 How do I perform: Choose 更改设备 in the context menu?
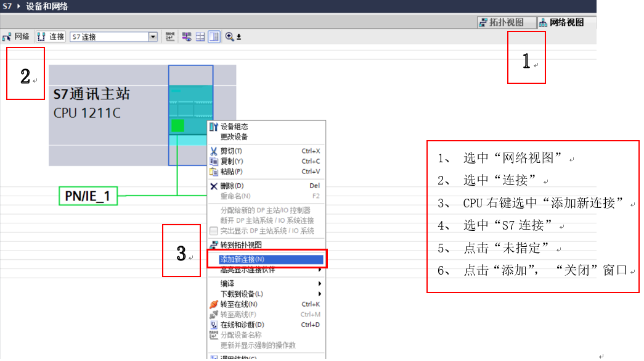[267, 137]
